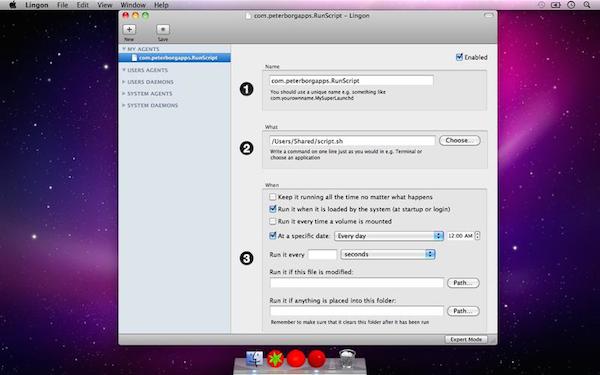The height and width of the screenshot is (375, 600).
Task: Click the Run it every interval field
Action: [322, 254]
